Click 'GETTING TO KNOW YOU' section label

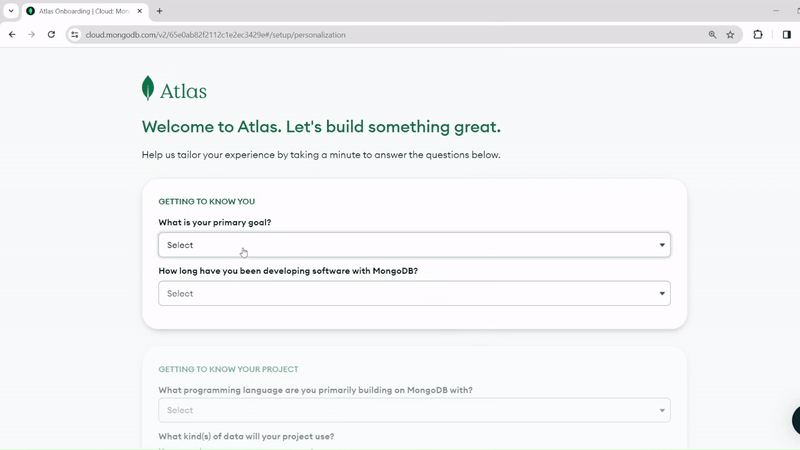(207, 202)
